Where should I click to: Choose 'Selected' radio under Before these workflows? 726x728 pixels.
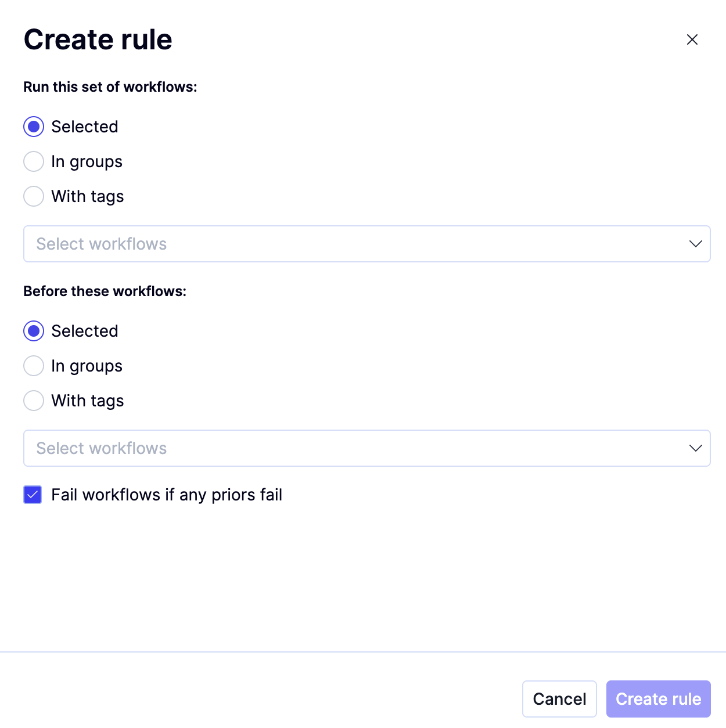click(34, 331)
